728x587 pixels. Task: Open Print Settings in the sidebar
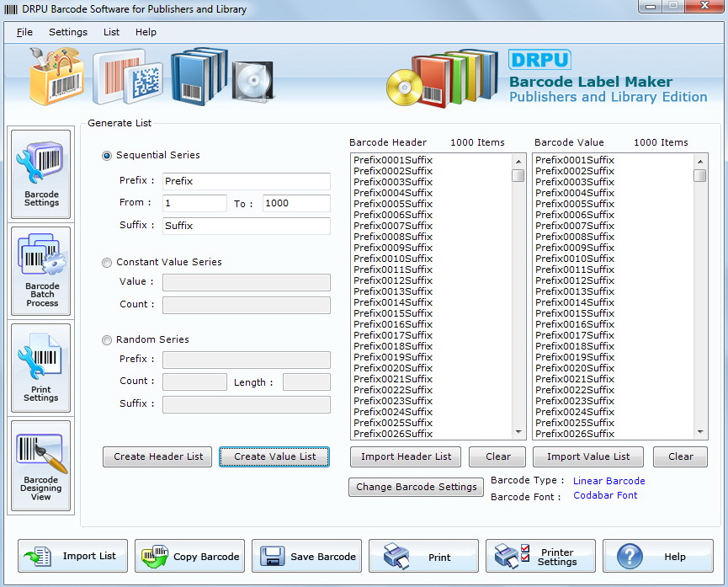pos(41,366)
